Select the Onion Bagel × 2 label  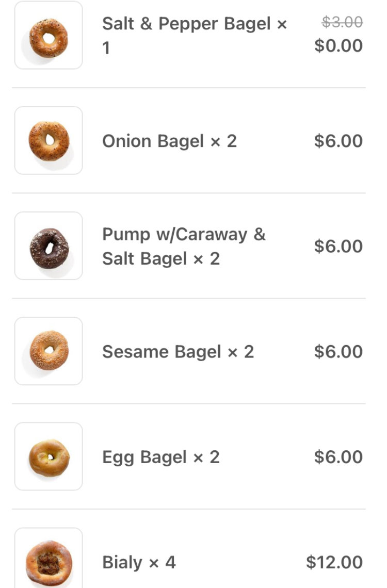point(169,141)
